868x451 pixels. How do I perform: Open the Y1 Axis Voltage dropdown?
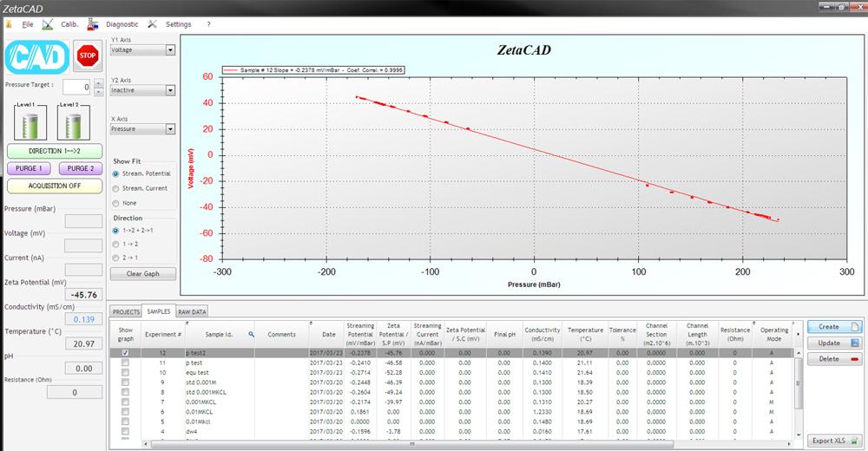(x=170, y=49)
